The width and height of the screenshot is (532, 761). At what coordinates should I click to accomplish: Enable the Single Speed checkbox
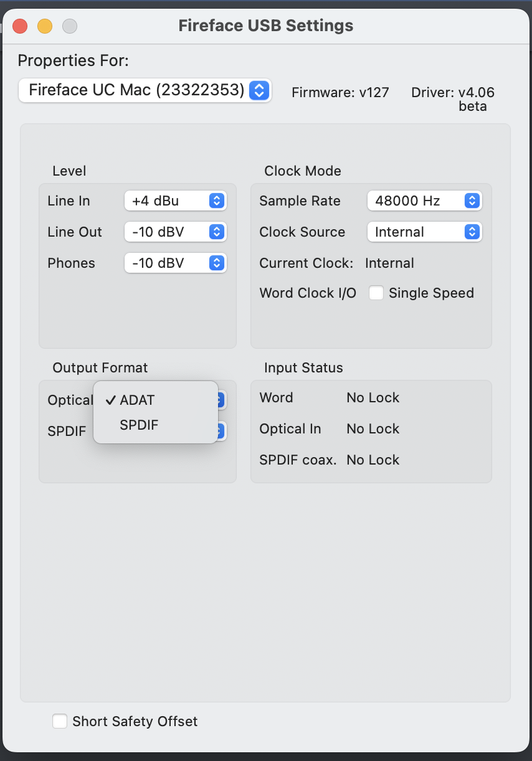[376, 293]
